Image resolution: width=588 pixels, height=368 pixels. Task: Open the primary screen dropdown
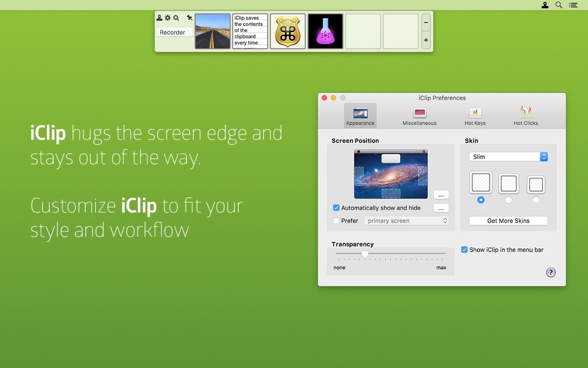406,221
